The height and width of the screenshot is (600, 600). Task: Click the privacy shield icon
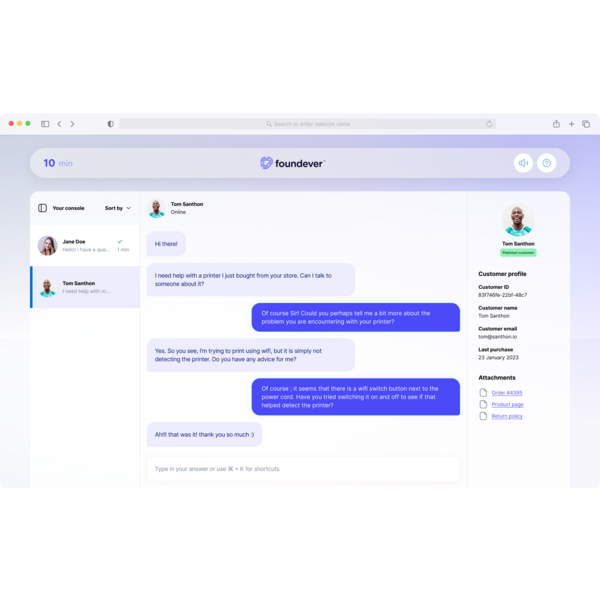click(x=111, y=124)
